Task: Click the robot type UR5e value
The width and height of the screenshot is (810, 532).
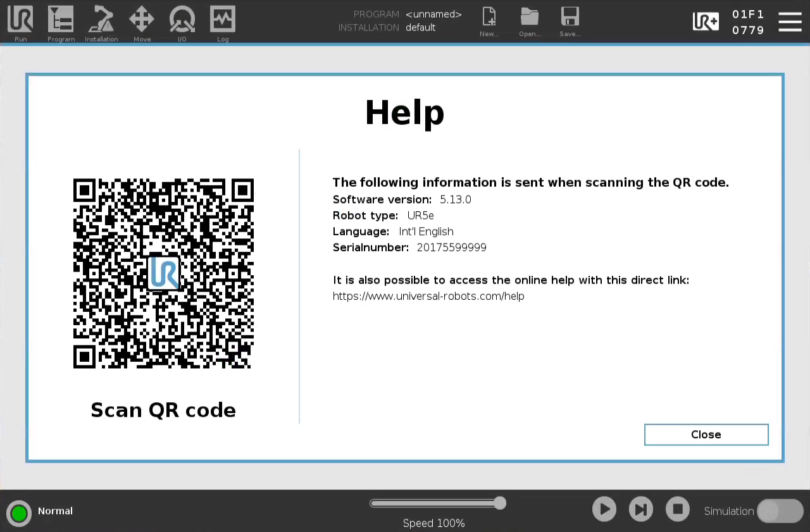Action: tap(420, 216)
